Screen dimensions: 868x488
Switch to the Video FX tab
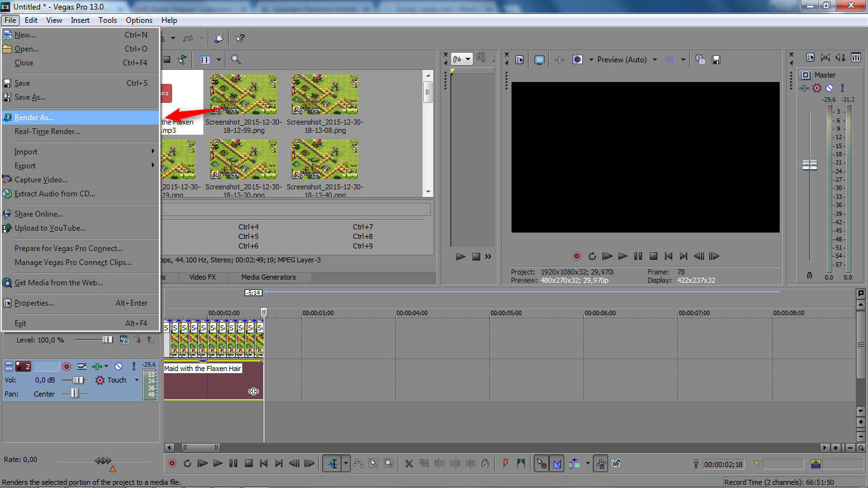(x=203, y=277)
